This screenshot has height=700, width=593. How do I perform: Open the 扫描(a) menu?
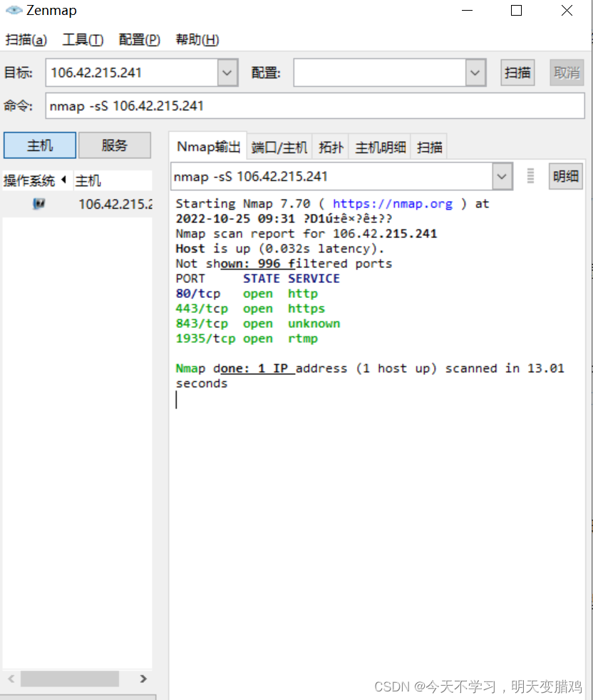26,40
